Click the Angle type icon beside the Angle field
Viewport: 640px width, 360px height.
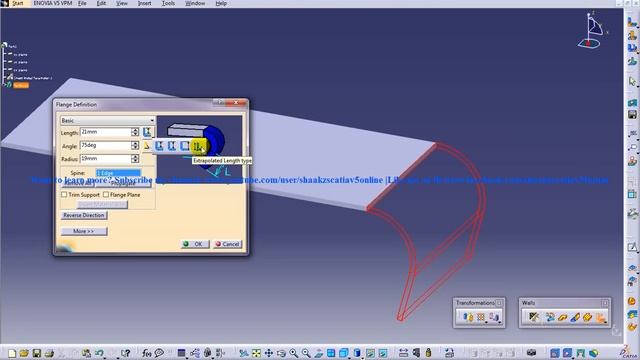(147, 146)
